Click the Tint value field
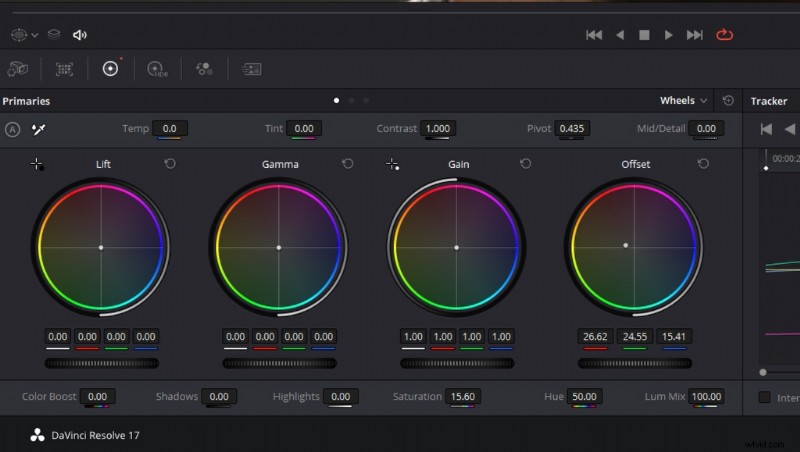The image size is (800, 452). (x=304, y=129)
